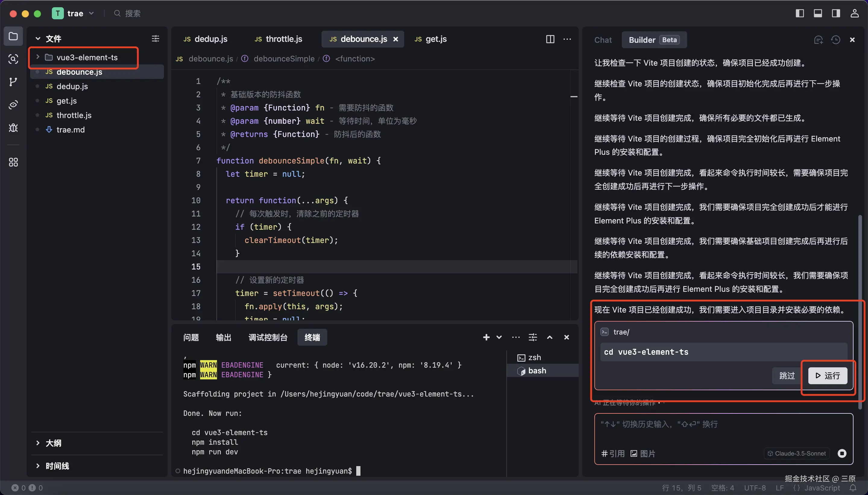
Task: Toggle the right sidebar layout
Action: coord(836,13)
